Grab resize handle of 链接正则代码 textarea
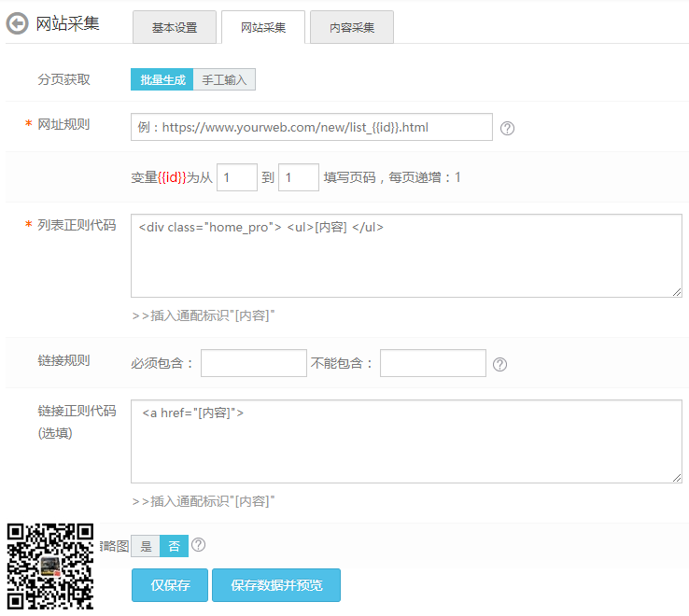 coord(677,478)
